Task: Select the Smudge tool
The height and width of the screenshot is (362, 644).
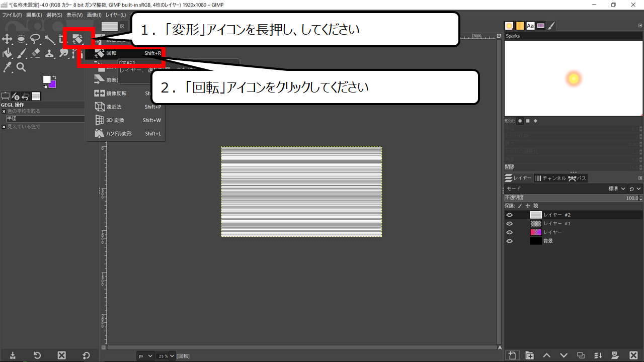Action: point(64,53)
